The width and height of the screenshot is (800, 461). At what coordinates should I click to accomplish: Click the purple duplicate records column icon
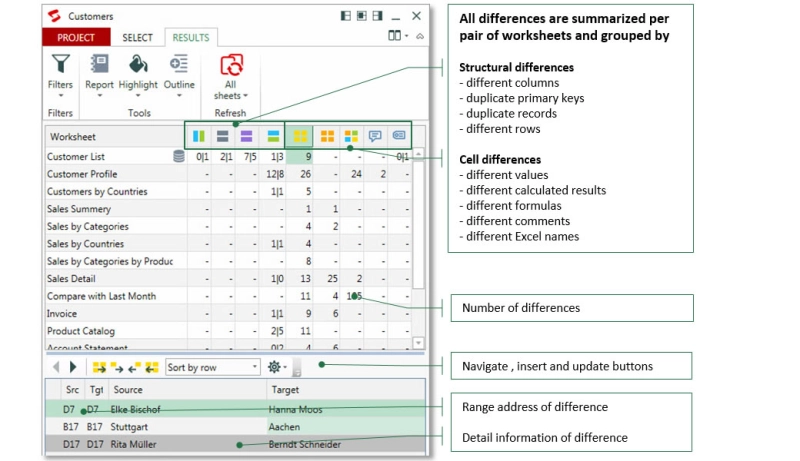click(x=246, y=136)
